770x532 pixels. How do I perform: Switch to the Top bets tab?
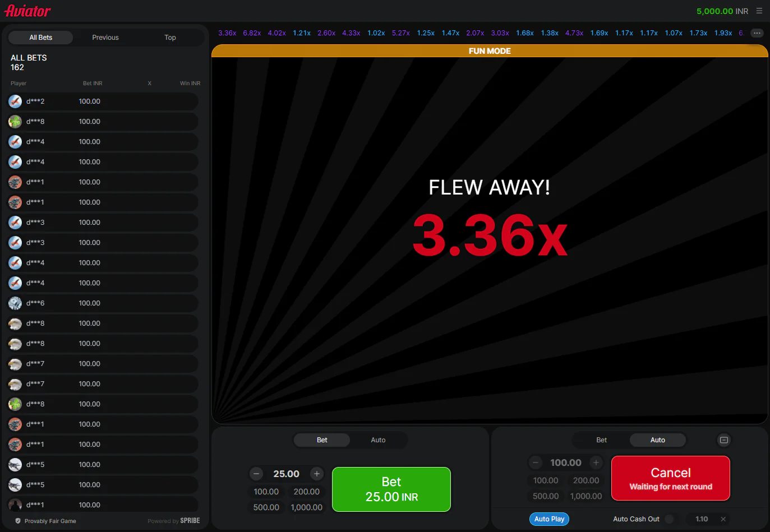pos(170,38)
